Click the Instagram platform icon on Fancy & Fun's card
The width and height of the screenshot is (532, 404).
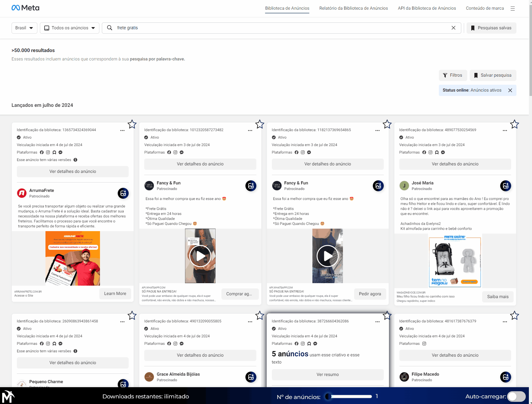pos(175,152)
